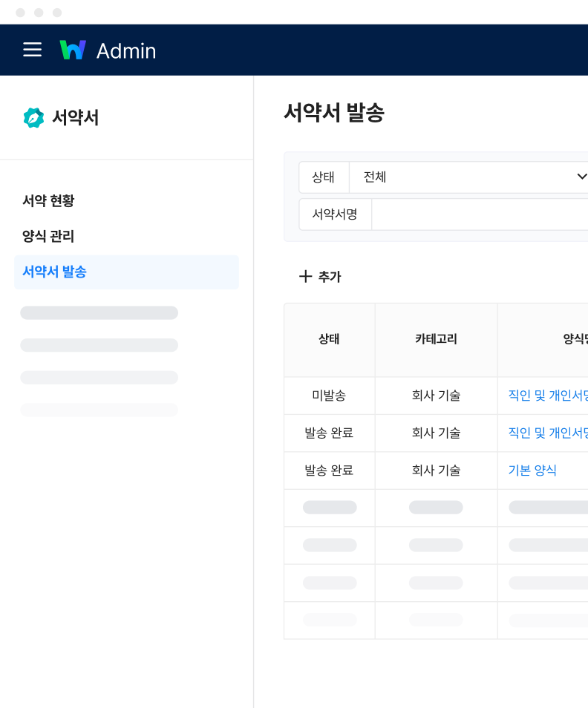Click the 서약서 발송 page heading
This screenshot has height=708, width=588.
point(334,113)
